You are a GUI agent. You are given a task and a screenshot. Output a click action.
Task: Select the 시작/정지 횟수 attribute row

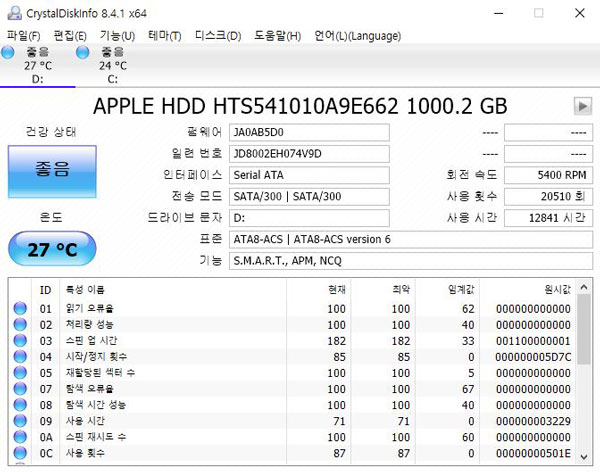(x=292, y=357)
